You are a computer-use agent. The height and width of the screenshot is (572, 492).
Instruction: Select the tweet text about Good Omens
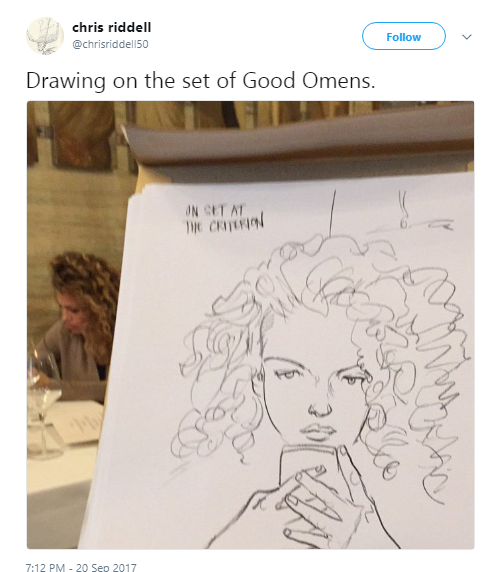tap(201, 81)
